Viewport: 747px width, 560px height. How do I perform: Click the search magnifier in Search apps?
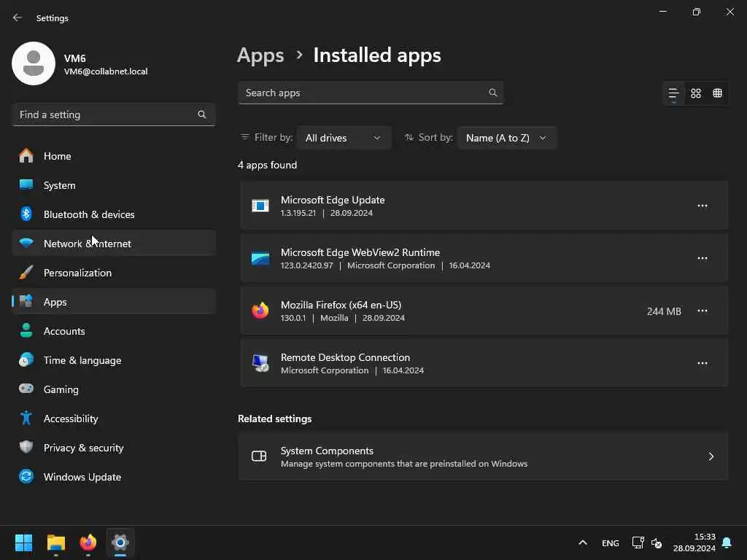pos(493,93)
